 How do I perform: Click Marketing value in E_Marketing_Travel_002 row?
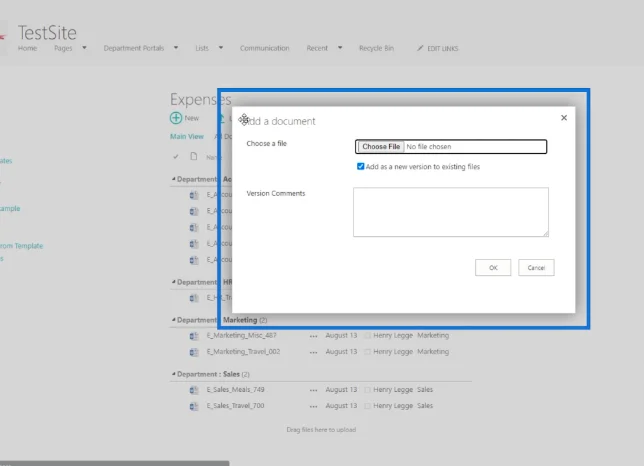click(x=433, y=351)
